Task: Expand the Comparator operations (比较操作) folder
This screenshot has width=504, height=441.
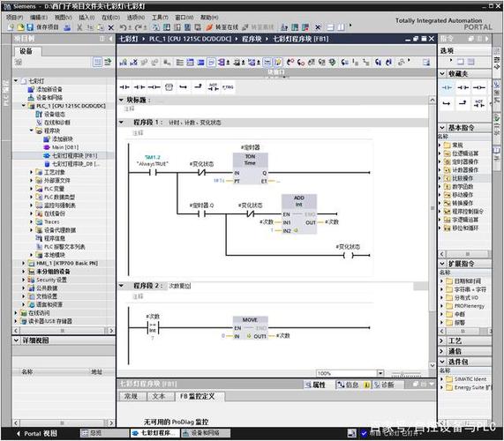Action: pos(440,178)
